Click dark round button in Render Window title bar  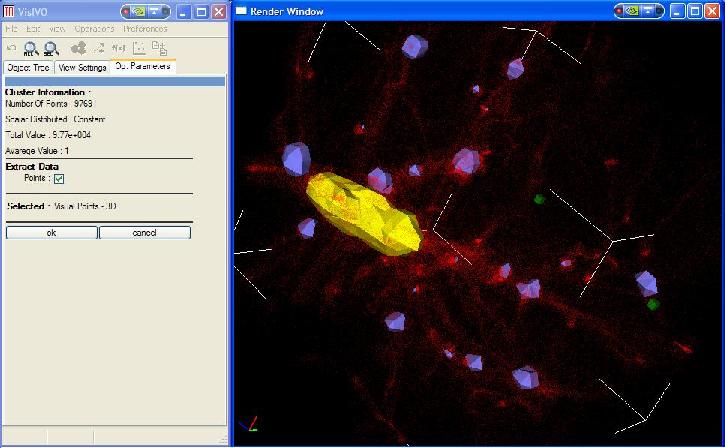click(x=659, y=11)
